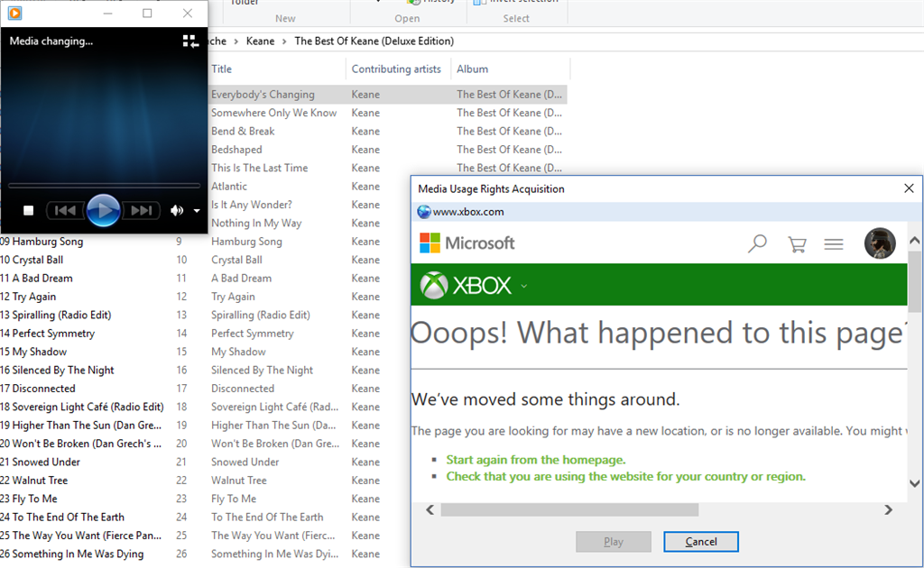Expand the breadcrumb chevron before Keane
924x568 pixels.
click(236, 41)
